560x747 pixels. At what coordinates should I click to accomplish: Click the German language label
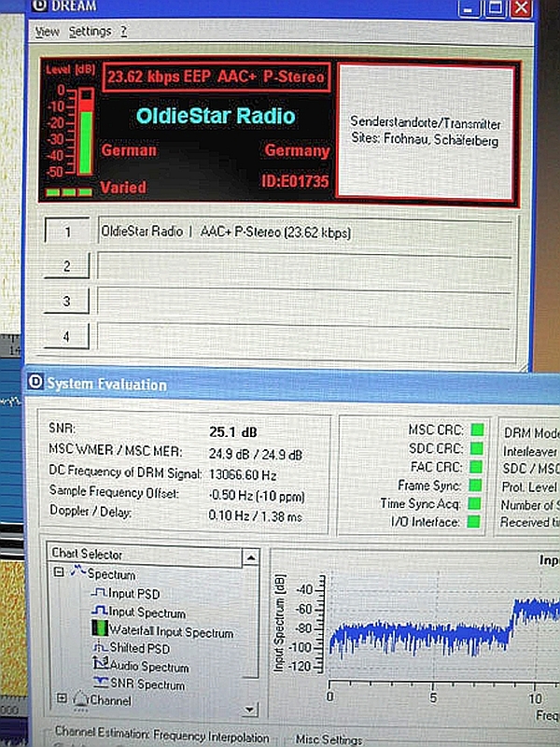(129, 150)
